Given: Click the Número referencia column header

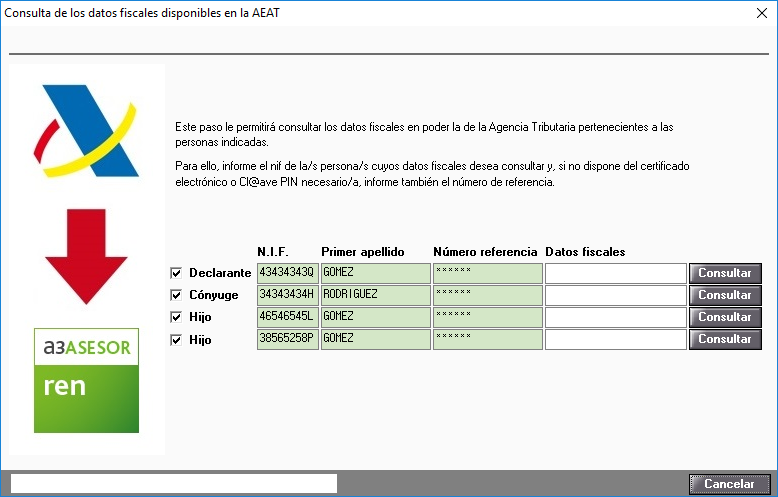Looking at the screenshot, I should coord(485,251).
